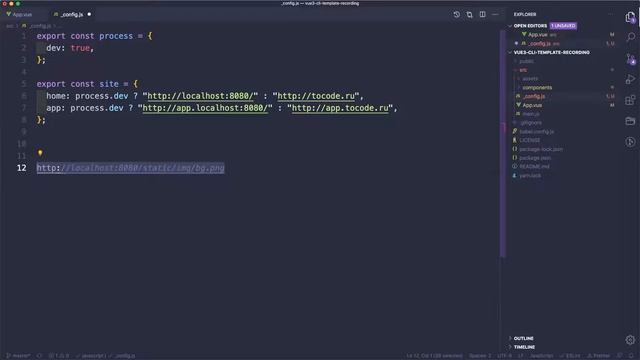Open the Search view in the activity bar
The width and height of the screenshot is (640, 360).
[630, 37]
